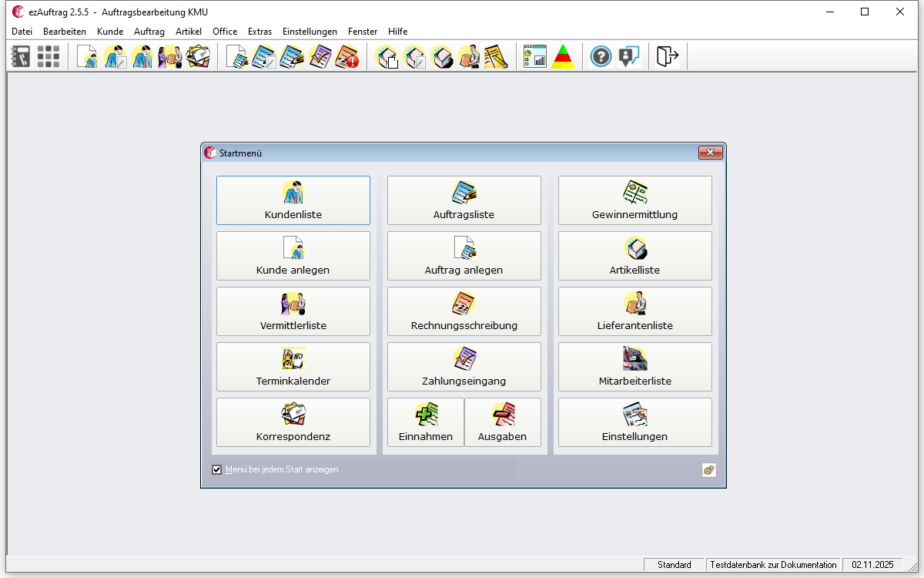Click article list open box icon in toolbar
The width and height of the screenshot is (924, 578).
(442, 56)
